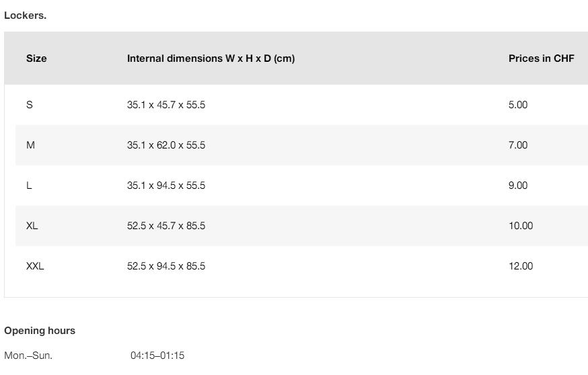588x375 pixels.
Task: Select dimensions 52.5 x 45.7 x 85.5
Action: 166,226
